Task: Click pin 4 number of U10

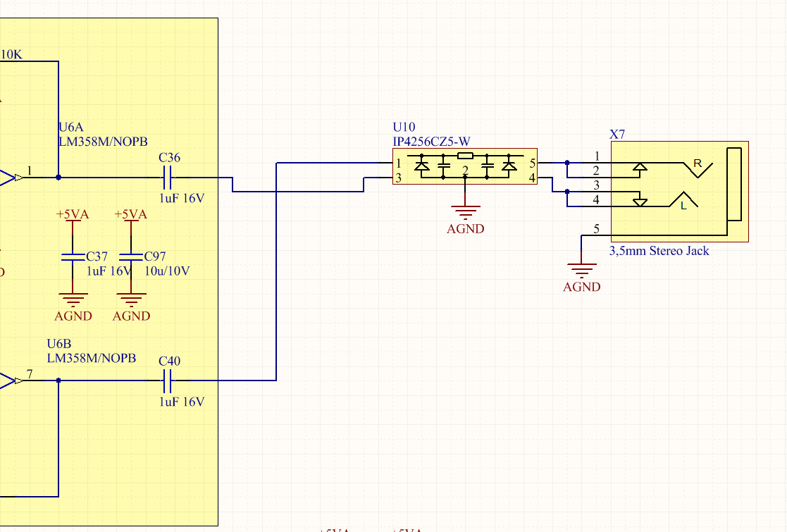Action: click(x=532, y=178)
